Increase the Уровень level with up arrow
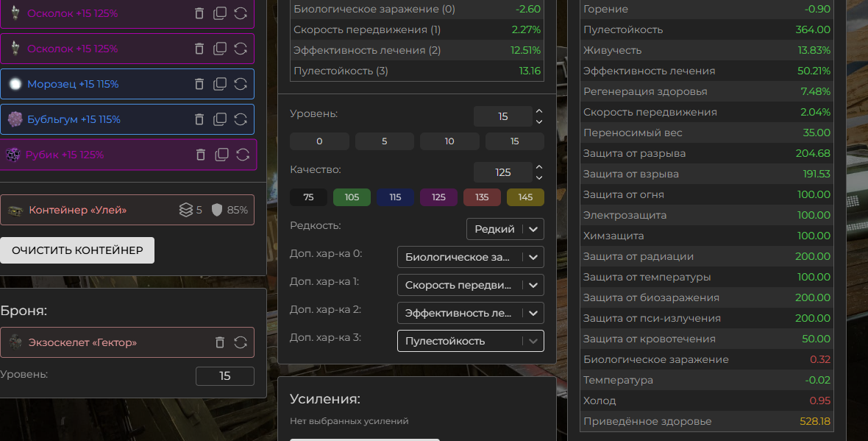 click(539, 111)
